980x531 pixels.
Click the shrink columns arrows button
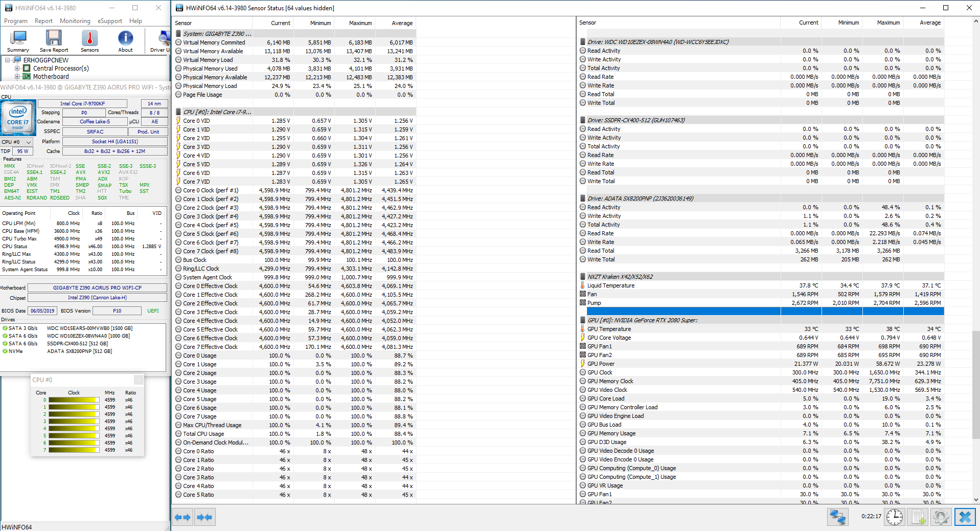[x=204, y=517]
